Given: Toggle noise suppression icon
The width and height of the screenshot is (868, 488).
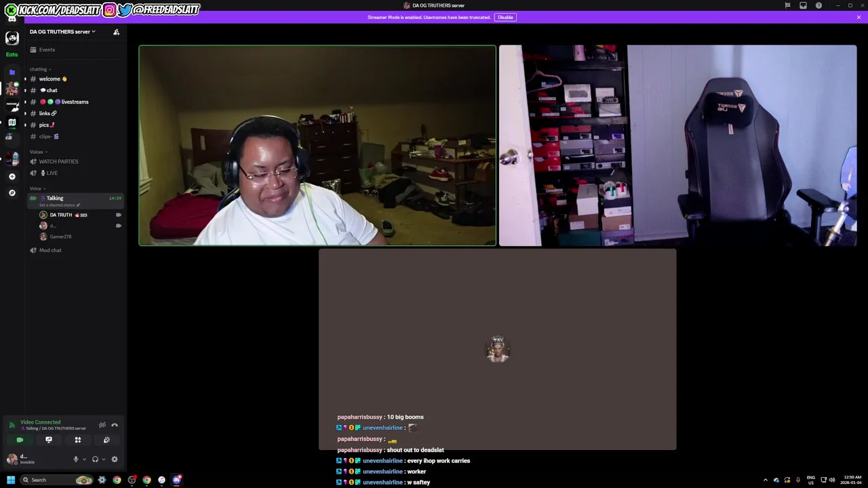Looking at the screenshot, I should pyautogui.click(x=102, y=425).
